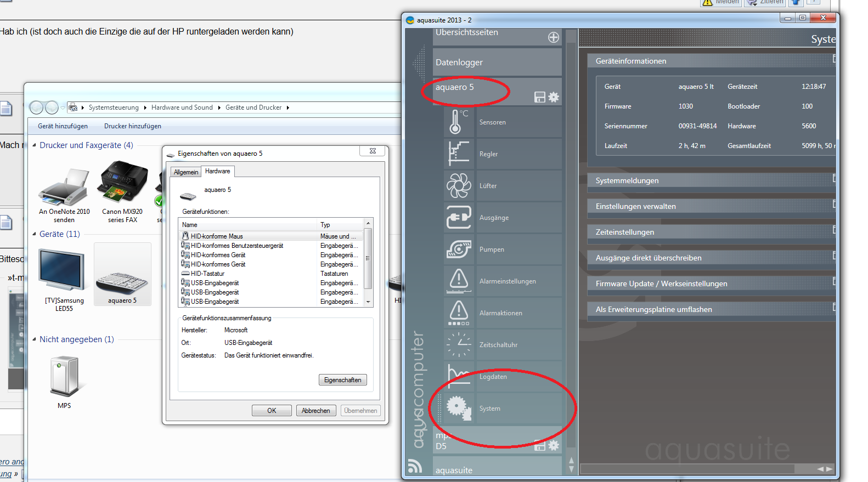The width and height of the screenshot is (868, 482).
Task: Collapse the Drucker und Faxgeräte group
Action: [35, 145]
